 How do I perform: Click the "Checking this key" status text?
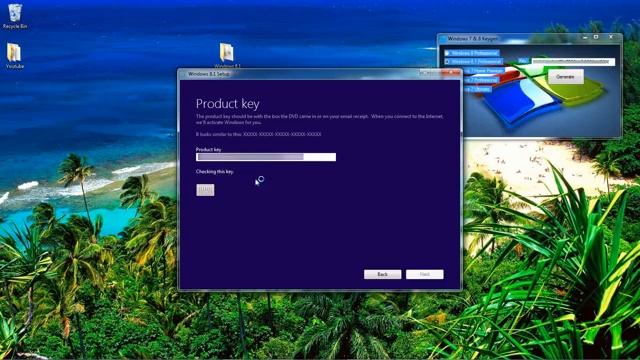215,172
